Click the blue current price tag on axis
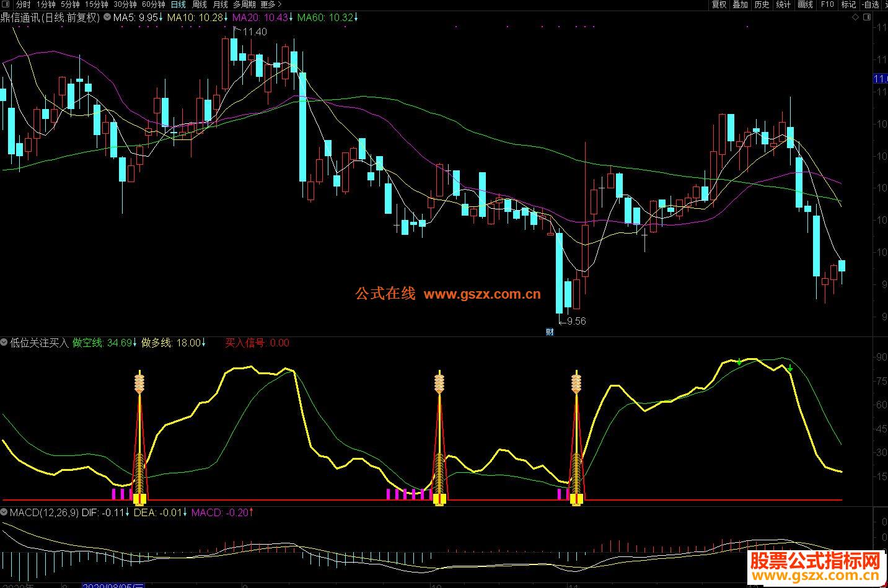 point(880,78)
